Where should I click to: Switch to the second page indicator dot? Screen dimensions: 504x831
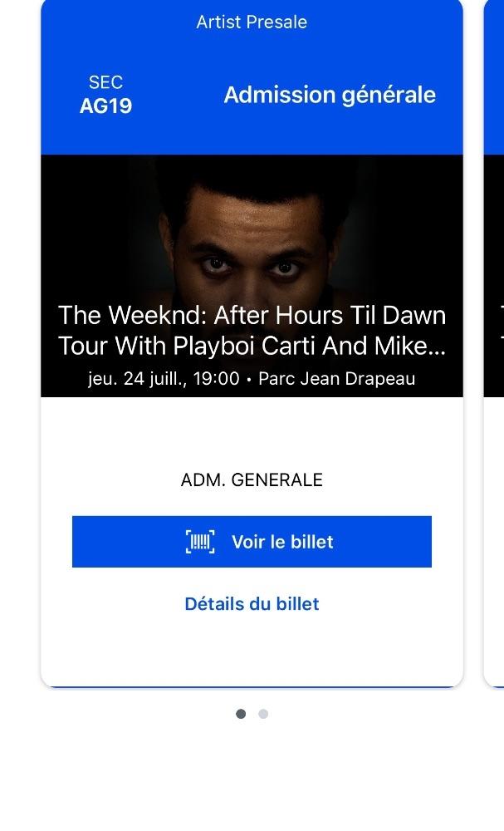click(x=263, y=714)
